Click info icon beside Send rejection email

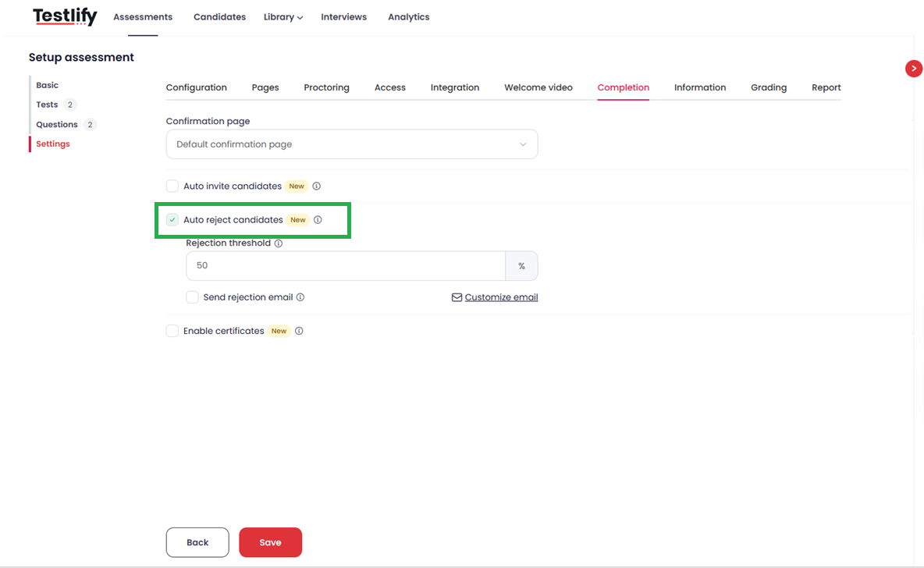point(300,297)
